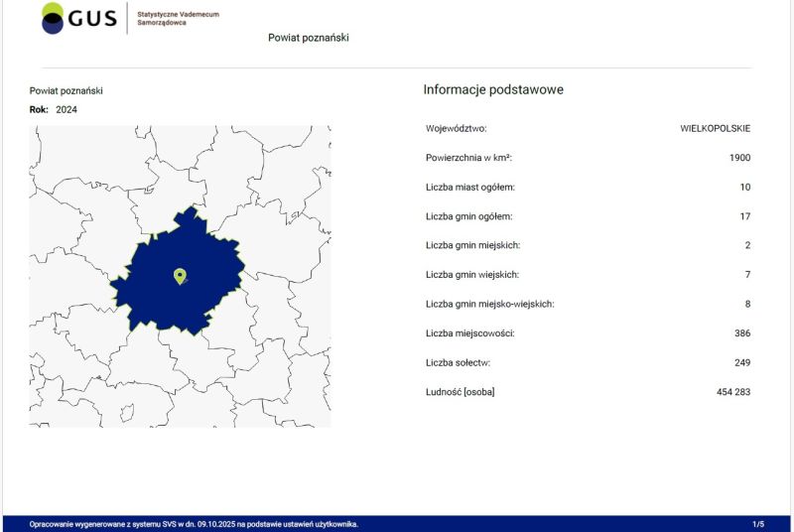Click the centered Powiat poznański page title
This screenshot has width=794, height=532.
pos(308,38)
